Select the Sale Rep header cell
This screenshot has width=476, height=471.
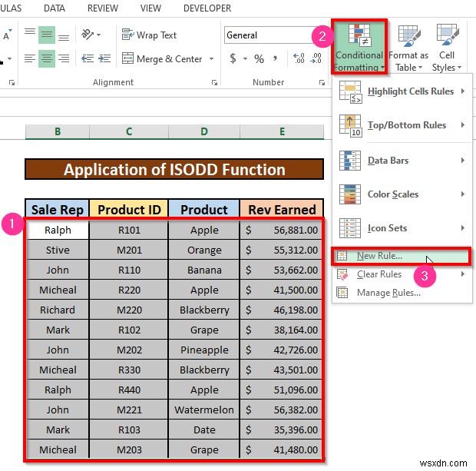point(58,210)
